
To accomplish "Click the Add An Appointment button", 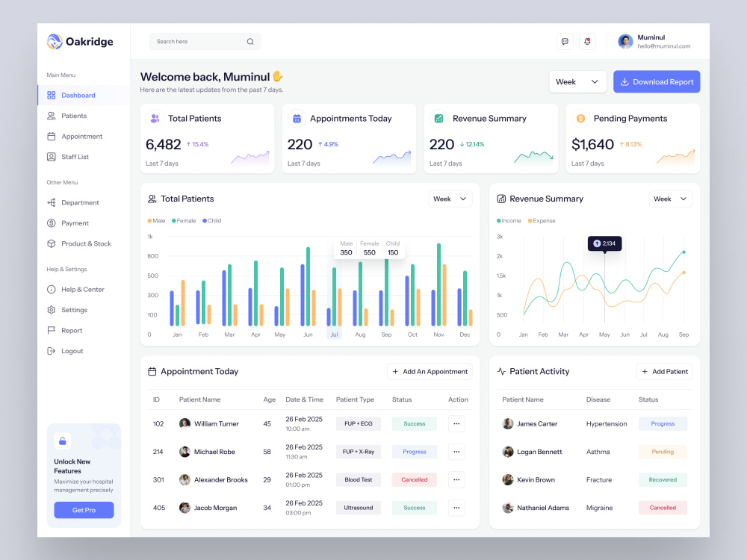I will coord(430,371).
